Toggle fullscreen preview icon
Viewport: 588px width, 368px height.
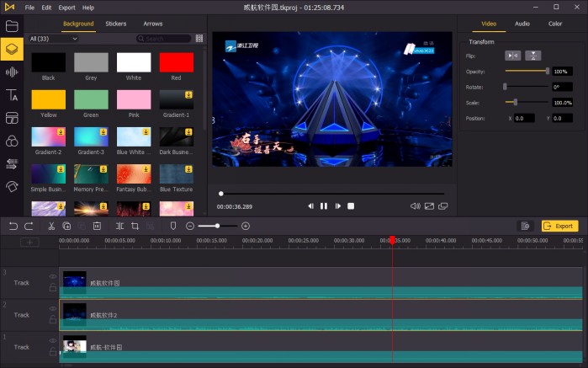pos(429,206)
